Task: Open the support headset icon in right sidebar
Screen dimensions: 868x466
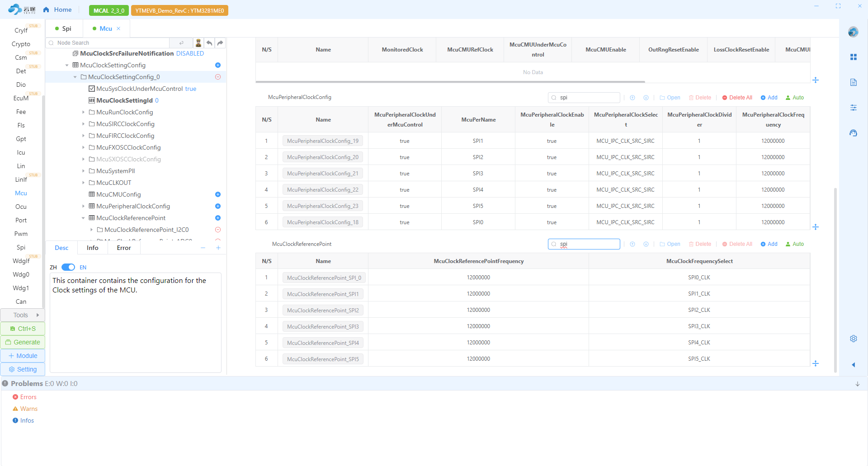Action: [853, 133]
